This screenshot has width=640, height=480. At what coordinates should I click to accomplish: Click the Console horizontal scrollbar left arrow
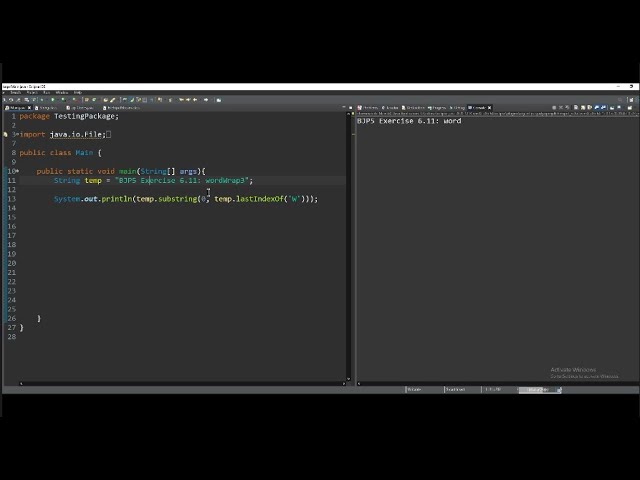point(359,384)
